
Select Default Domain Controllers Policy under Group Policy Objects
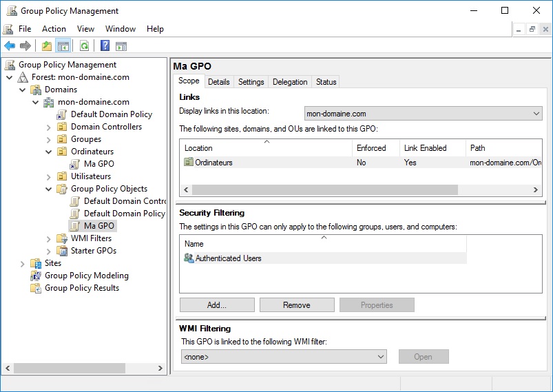[x=124, y=201]
